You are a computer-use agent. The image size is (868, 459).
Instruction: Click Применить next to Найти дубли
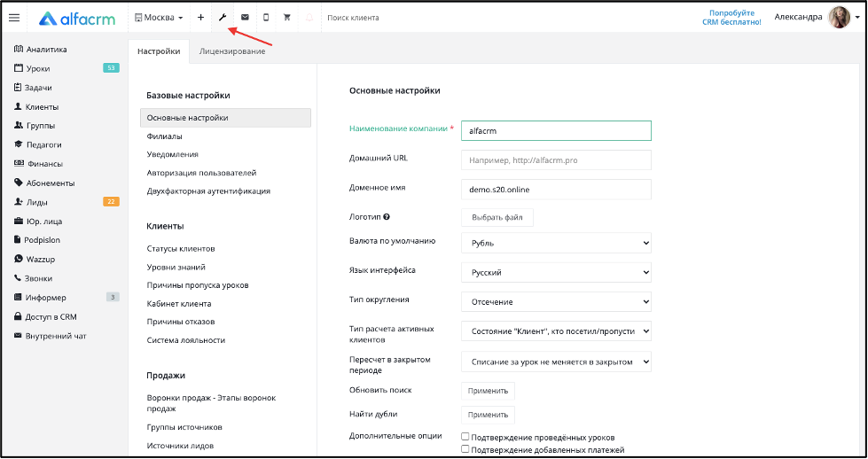tap(488, 415)
